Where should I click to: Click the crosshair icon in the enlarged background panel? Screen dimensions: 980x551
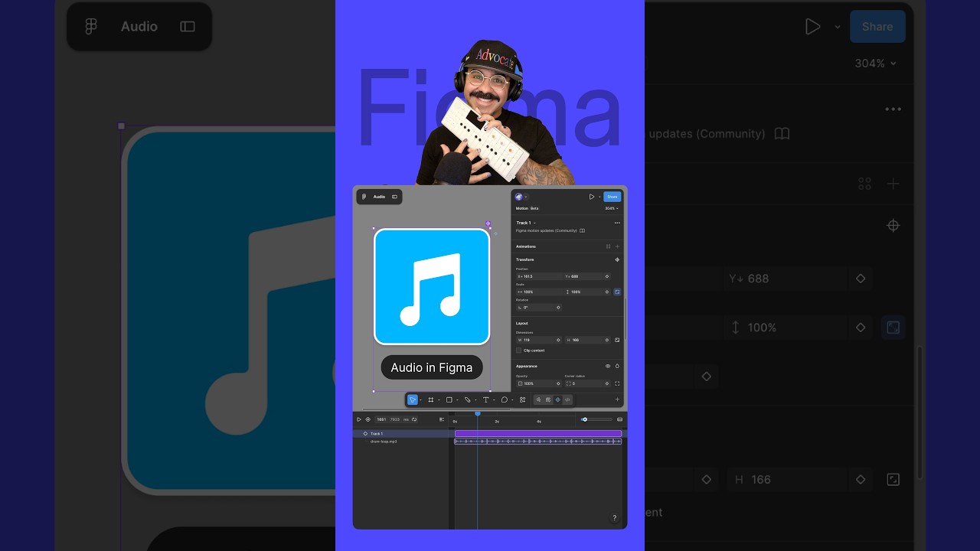[x=893, y=226]
